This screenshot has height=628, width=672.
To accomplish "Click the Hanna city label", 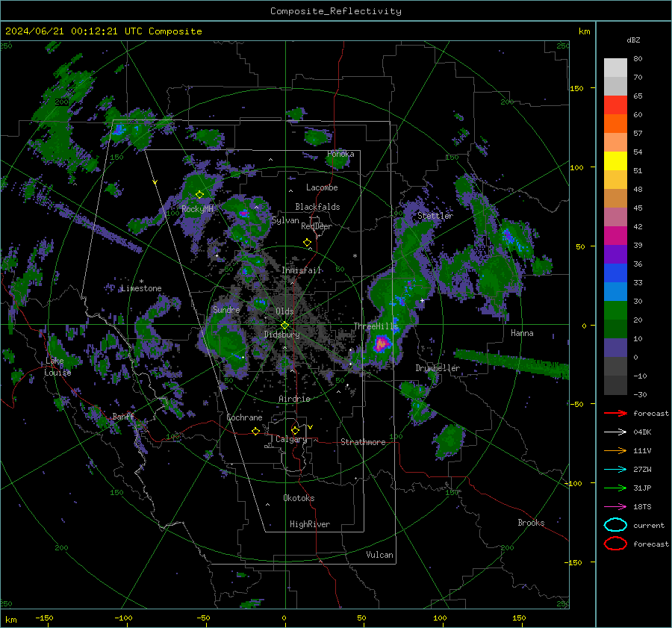I will pos(522,333).
